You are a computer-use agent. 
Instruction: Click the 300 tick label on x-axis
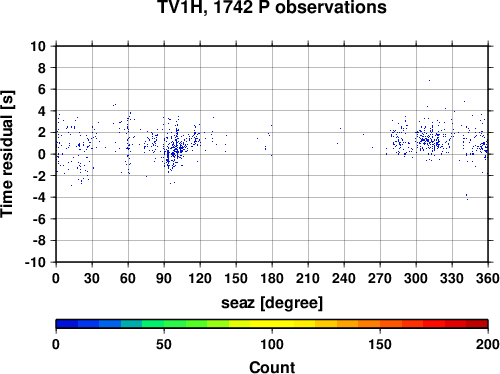(416, 278)
